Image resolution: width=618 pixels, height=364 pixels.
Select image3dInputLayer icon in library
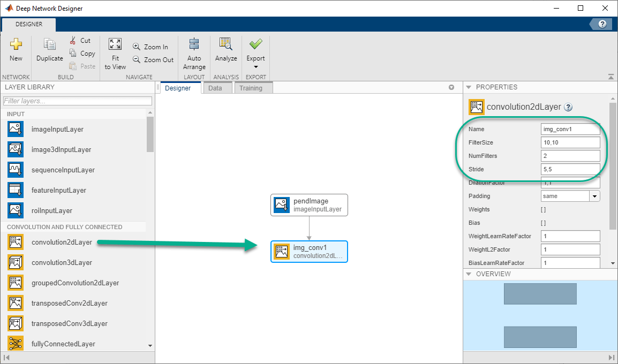(x=16, y=150)
